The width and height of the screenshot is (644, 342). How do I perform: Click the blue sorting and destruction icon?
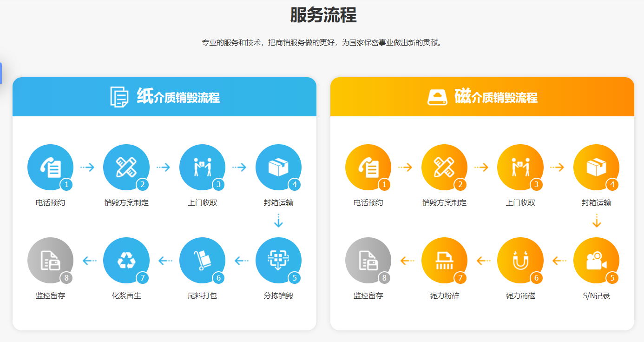coord(279,261)
